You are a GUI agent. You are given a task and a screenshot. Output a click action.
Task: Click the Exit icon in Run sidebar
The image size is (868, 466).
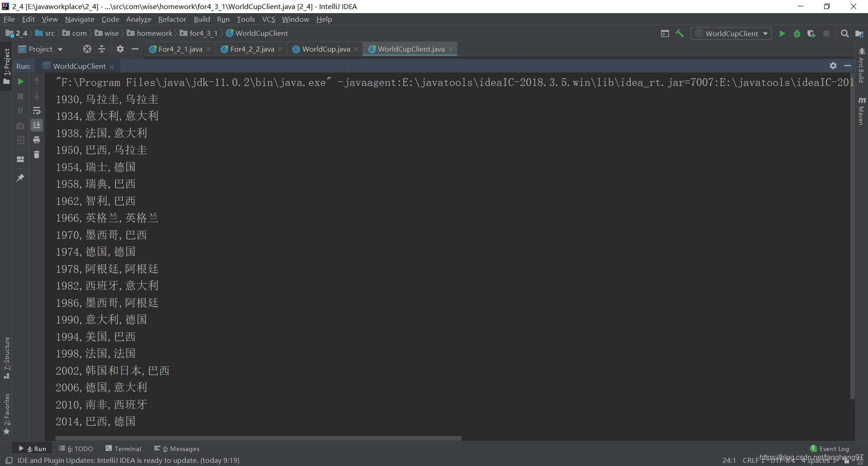(x=20, y=141)
